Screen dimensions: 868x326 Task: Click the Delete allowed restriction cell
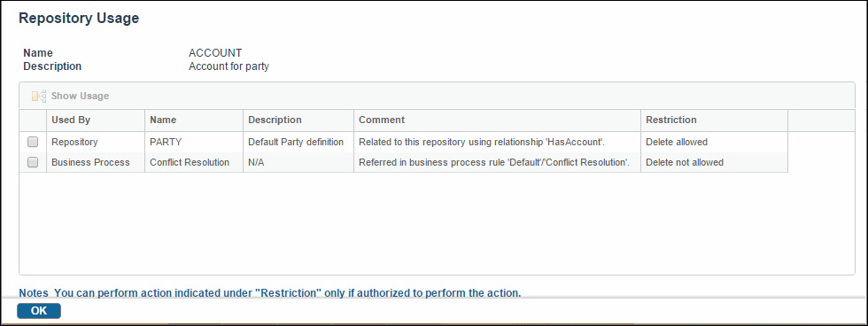(714, 143)
